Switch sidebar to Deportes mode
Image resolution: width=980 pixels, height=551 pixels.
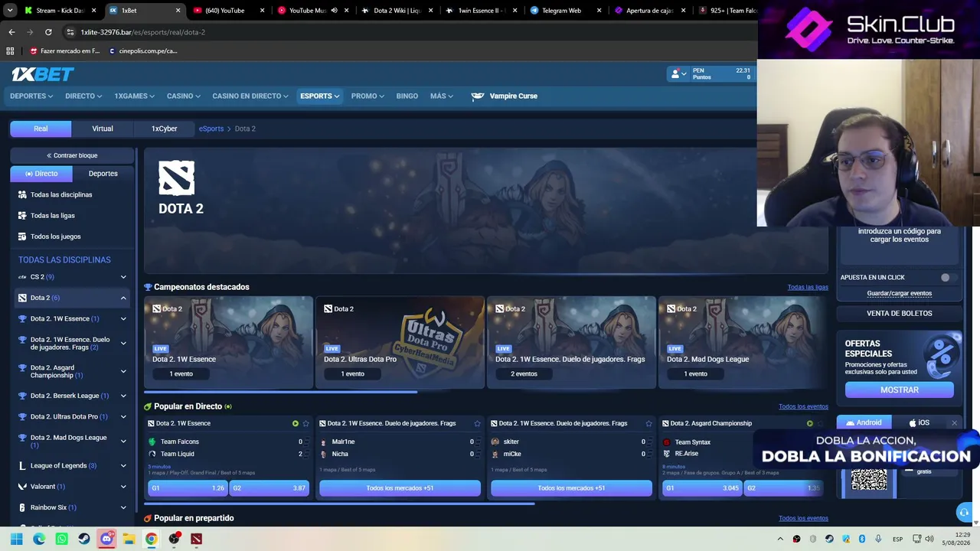click(x=103, y=174)
